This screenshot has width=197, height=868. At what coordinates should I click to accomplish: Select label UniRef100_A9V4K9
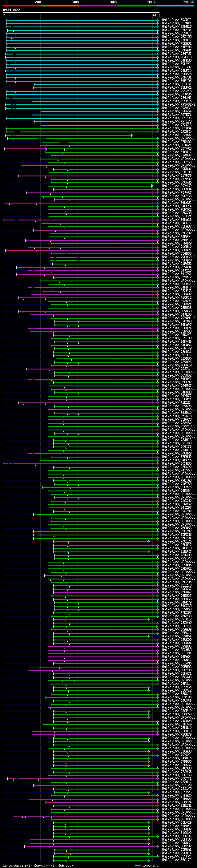click(177, 186)
